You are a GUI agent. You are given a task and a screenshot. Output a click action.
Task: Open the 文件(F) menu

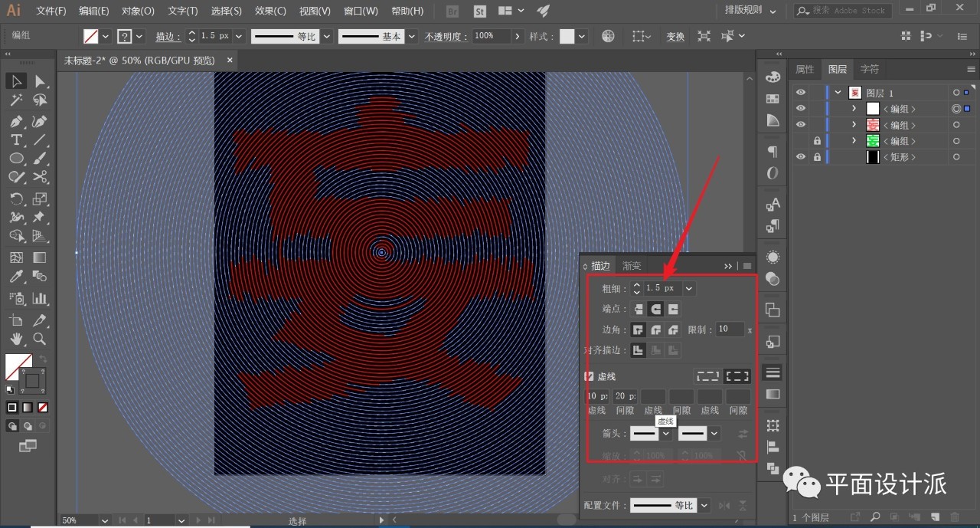pyautogui.click(x=51, y=11)
